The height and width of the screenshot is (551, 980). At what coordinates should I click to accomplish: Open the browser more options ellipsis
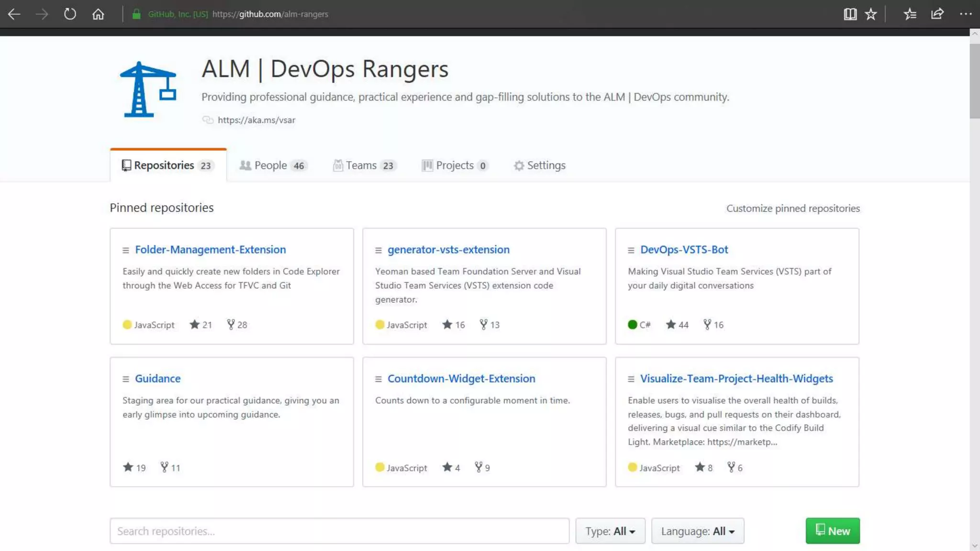click(966, 14)
